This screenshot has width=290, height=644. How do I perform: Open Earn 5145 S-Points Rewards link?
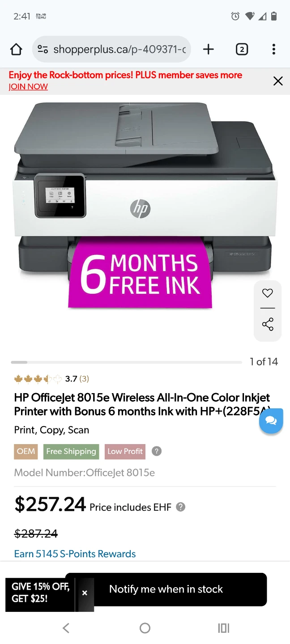click(75, 554)
